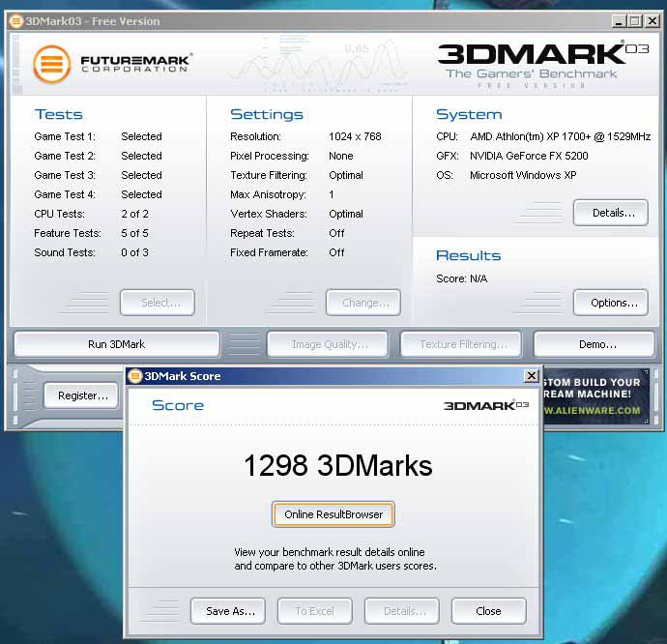Launch the Demo... button
667x644 pixels.
[594, 344]
